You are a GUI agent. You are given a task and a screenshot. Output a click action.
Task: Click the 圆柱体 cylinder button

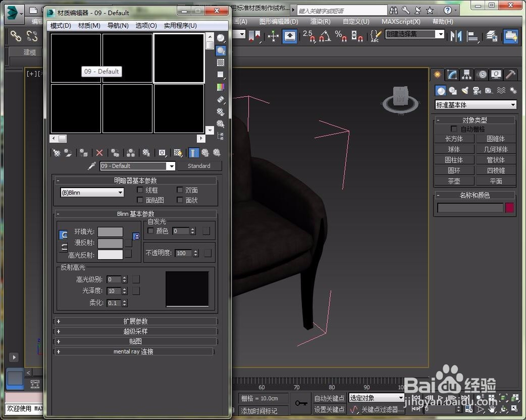454,160
